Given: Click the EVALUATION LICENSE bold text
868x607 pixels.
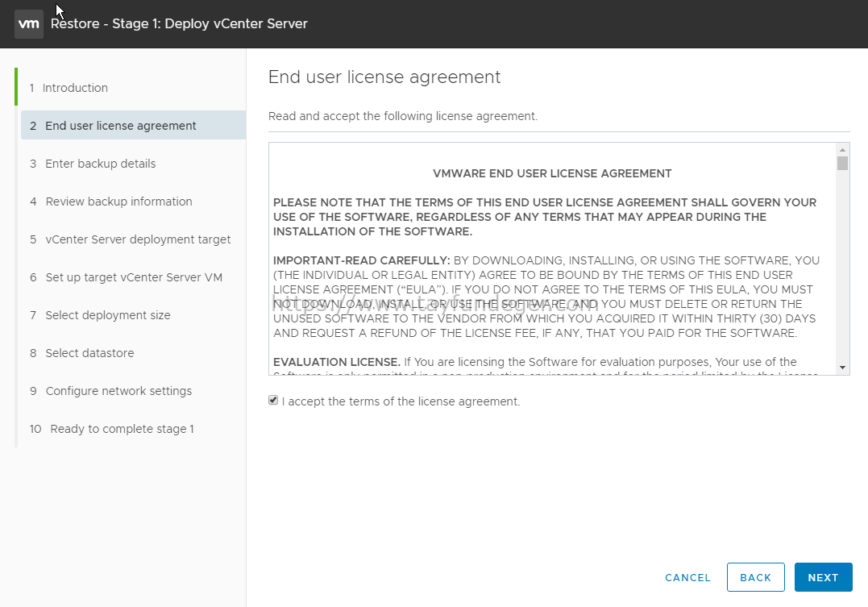Looking at the screenshot, I should [x=337, y=362].
